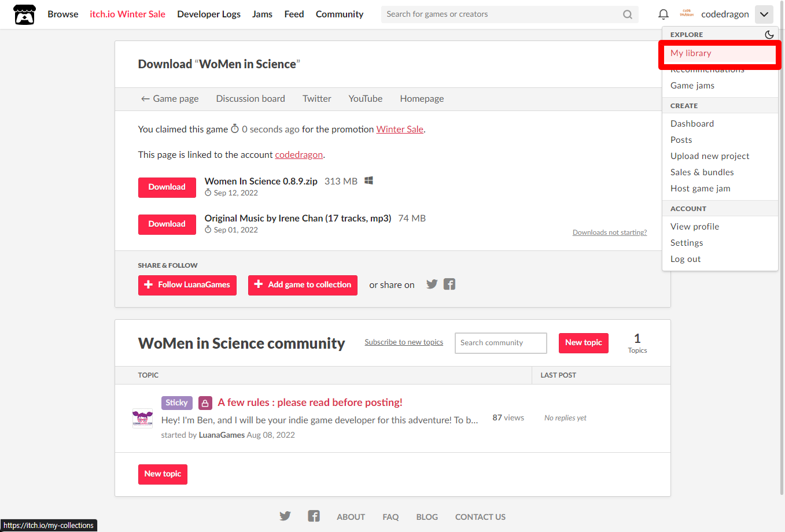Click Subscribe to new topics
The width and height of the screenshot is (785, 532).
coord(404,342)
